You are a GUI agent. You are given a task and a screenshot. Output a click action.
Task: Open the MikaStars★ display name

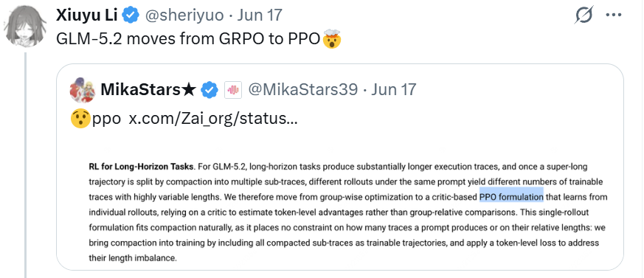[148, 89]
